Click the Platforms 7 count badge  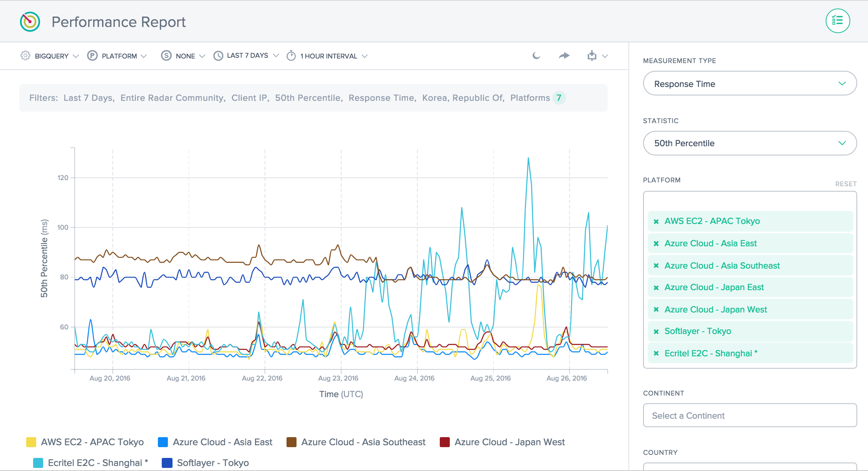click(x=559, y=98)
